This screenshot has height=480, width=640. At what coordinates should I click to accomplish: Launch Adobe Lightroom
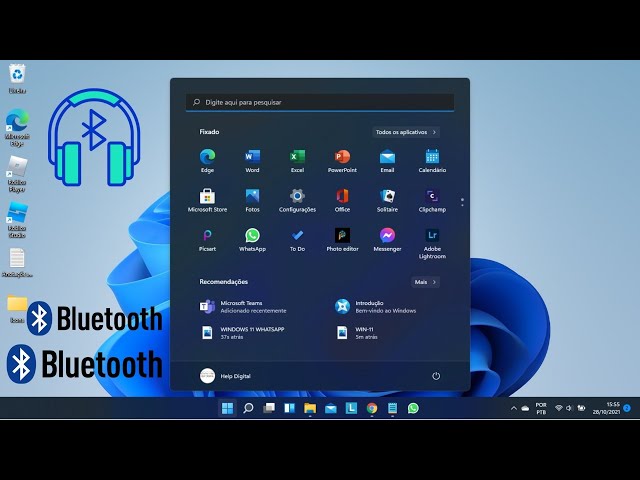coord(432,243)
